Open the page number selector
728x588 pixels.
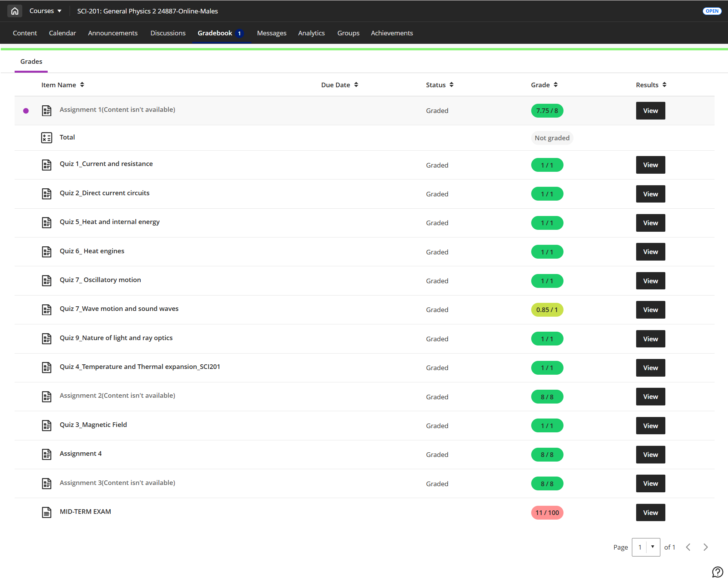[646, 547]
